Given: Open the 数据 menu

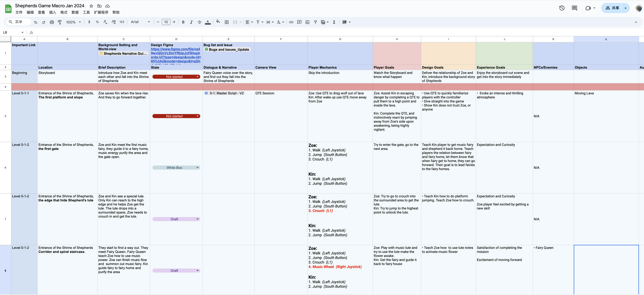Looking at the screenshot, I should tap(75, 12).
